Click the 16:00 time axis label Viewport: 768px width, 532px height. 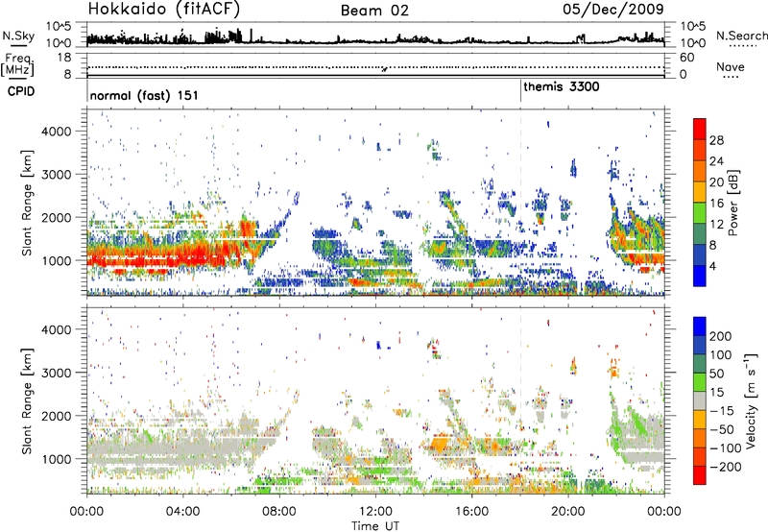[x=471, y=512]
